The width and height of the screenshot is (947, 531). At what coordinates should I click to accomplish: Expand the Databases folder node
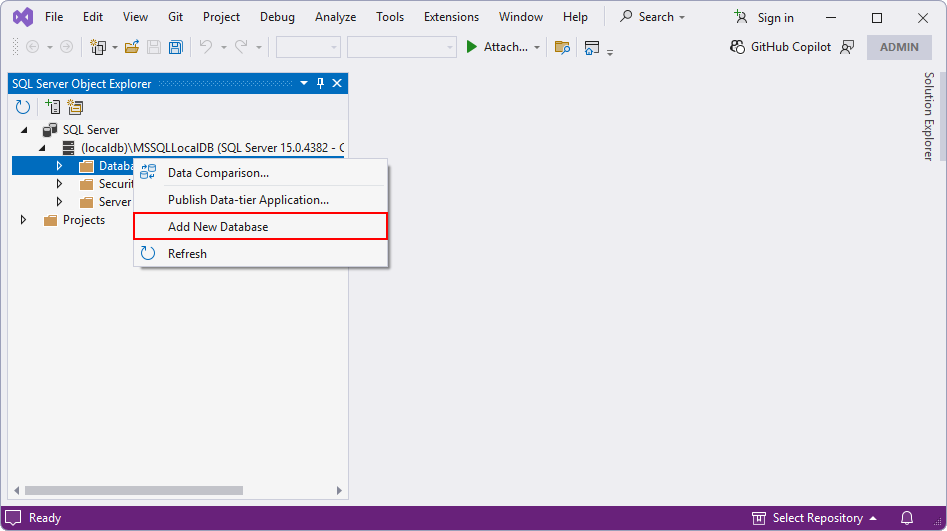(59, 166)
